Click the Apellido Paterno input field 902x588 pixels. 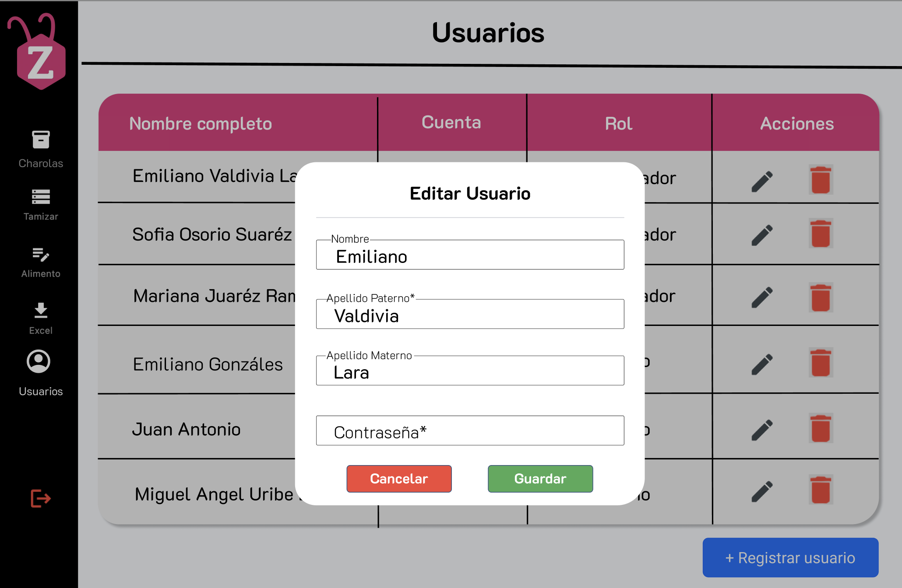[x=470, y=314]
